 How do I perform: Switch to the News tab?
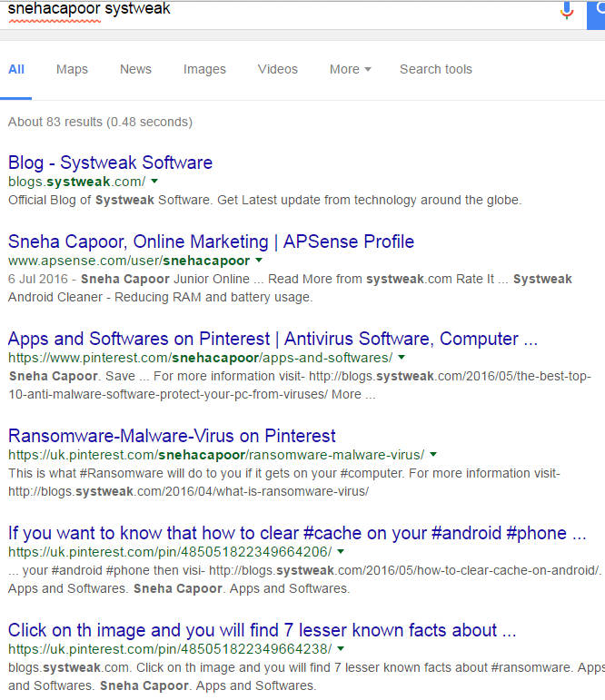pos(135,69)
